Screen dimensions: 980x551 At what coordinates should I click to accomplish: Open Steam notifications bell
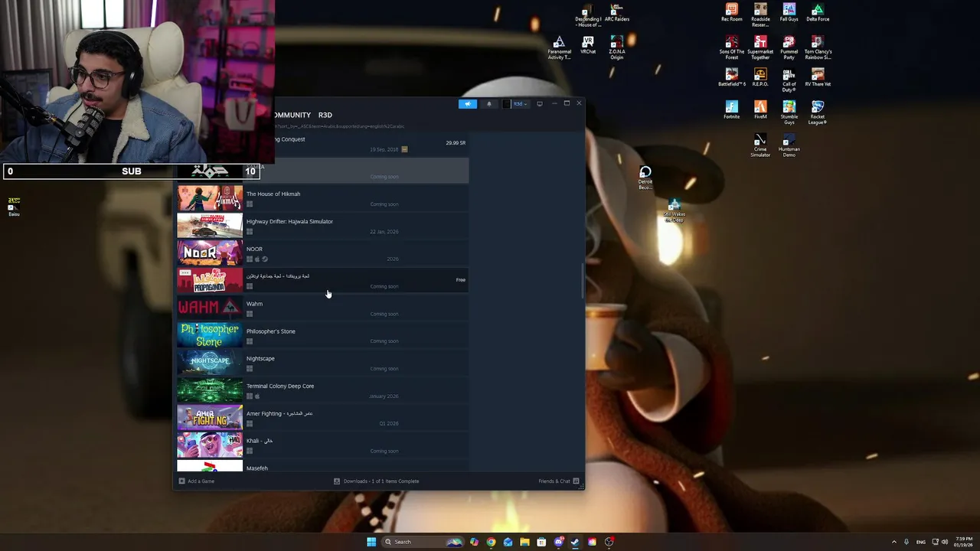(x=489, y=104)
